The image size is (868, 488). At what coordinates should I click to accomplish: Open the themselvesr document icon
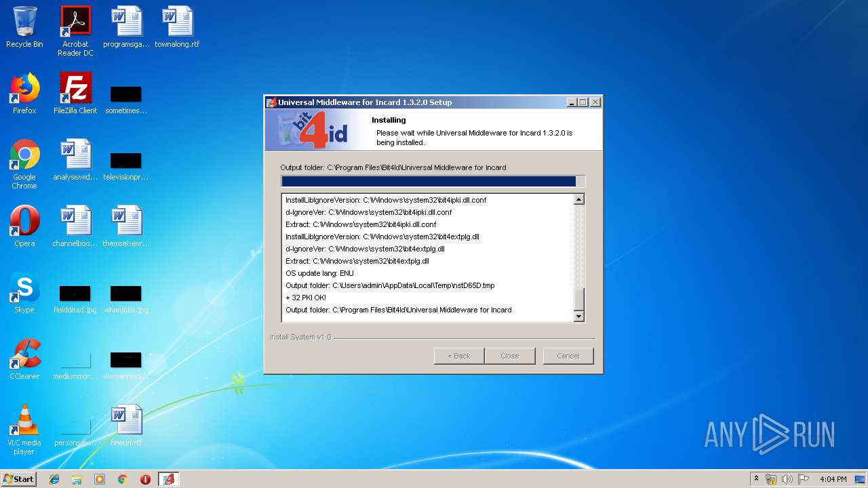pos(126,226)
